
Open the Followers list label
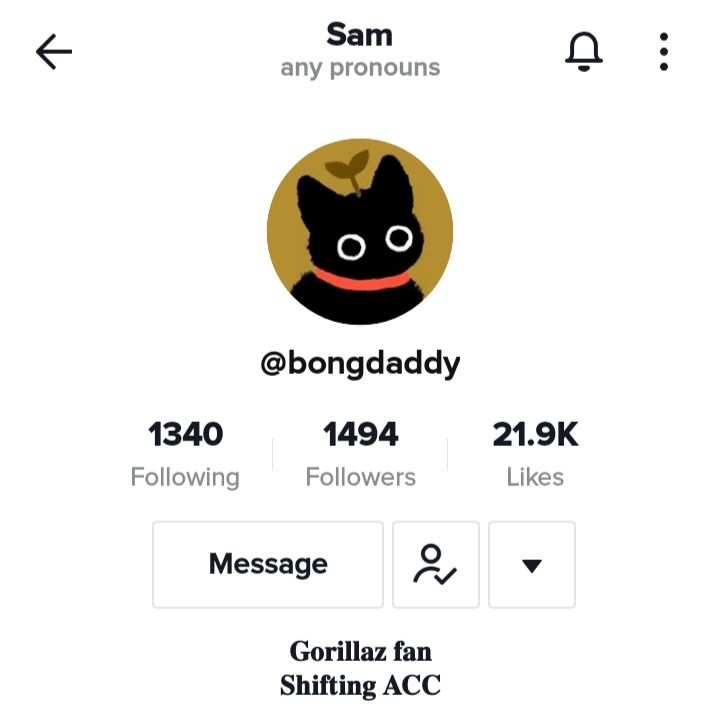(x=360, y=477)
